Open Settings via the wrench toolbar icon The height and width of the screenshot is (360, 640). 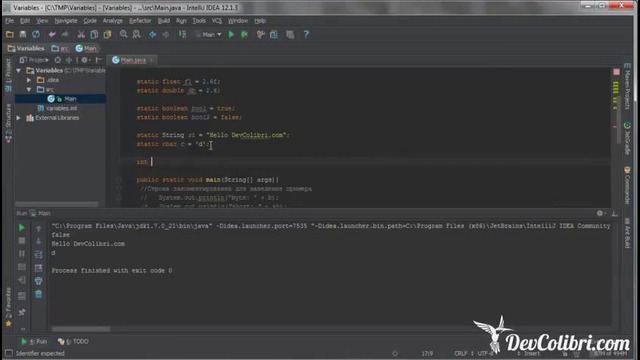click(260, 35)
